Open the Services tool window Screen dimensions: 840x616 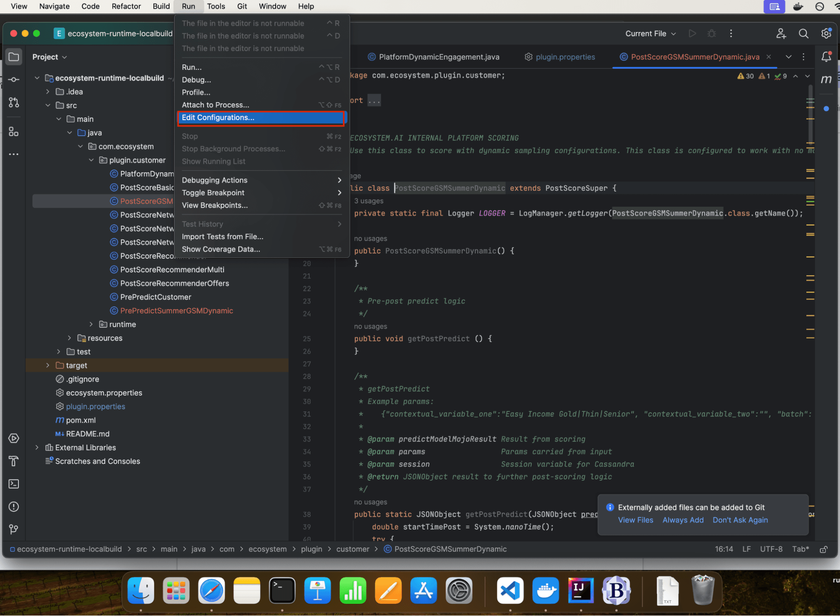[14, 438]
